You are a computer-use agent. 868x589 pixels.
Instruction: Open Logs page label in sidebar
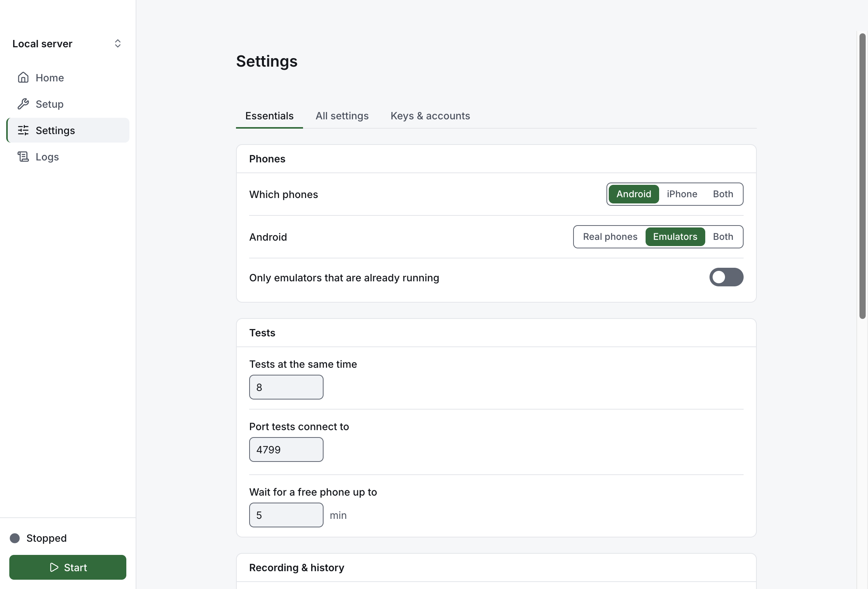(47, 157)
